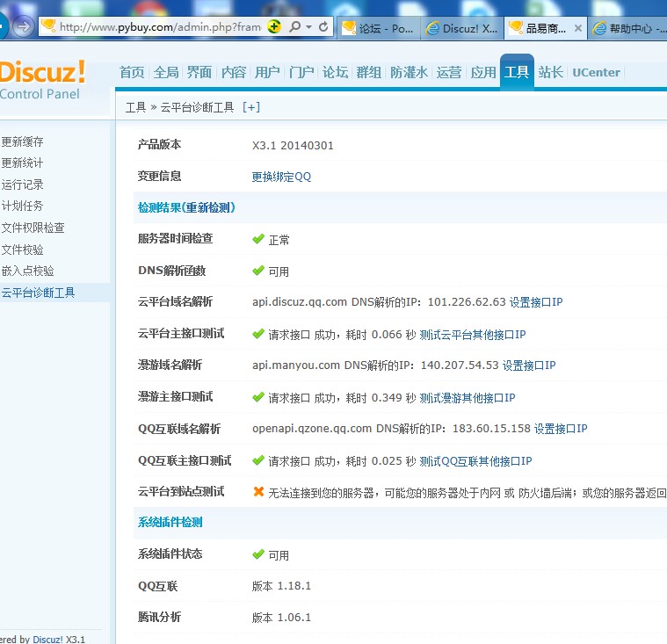Open the 应用 admin menu
Viewport: 667px width, 644px height.
pyautogui.click(x=483, y=72)
